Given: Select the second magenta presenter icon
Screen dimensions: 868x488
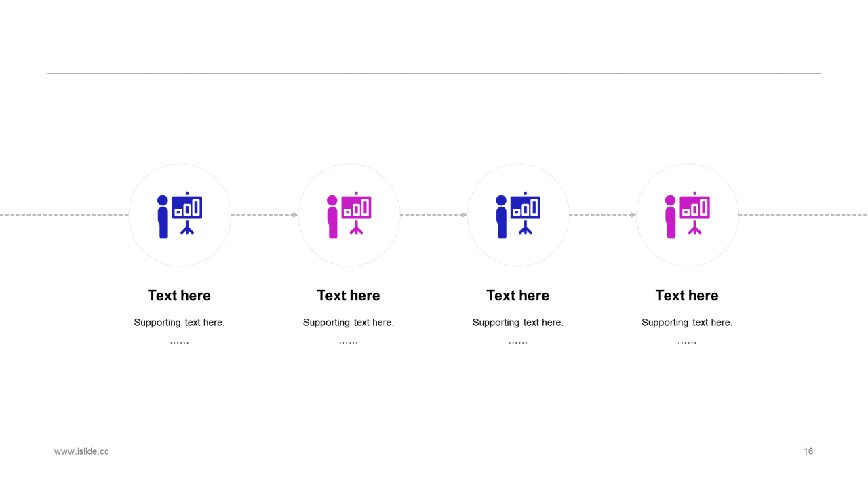Looking at the screenshot, I should [x=349, y=215].
